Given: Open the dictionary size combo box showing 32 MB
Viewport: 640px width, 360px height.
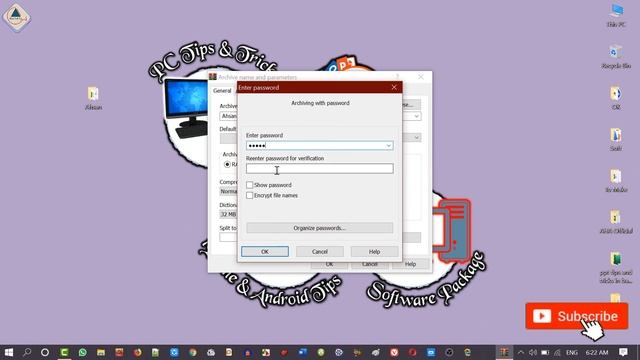Looking at the screenshot, I should coord(229,214).
